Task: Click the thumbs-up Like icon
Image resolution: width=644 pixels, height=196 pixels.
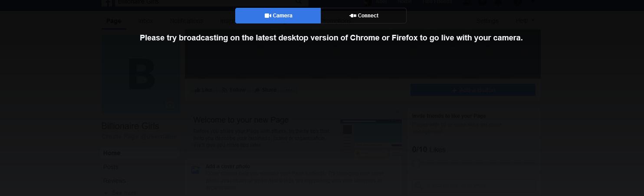Action: [197, 90]
